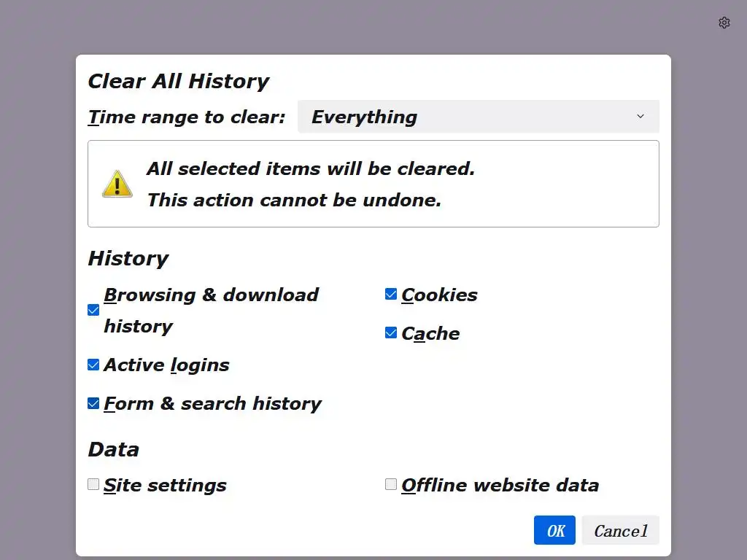Click the 'History' section heading
The height and width of the screenshot is (560, 747).
pyautogui.click(x=128, y=258)
